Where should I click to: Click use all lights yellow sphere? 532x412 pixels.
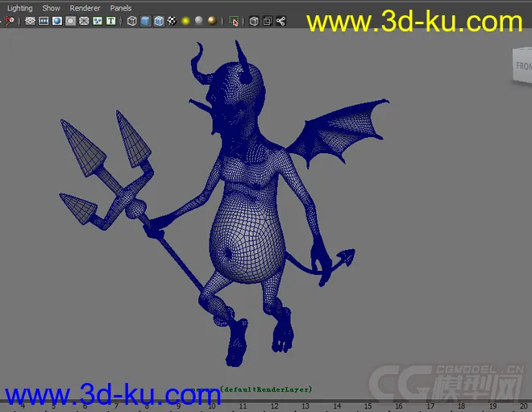185,21
